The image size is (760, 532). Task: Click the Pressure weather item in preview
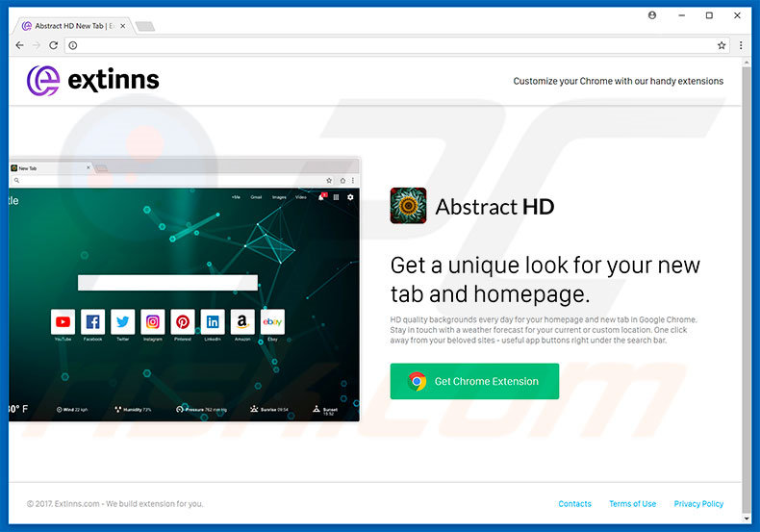coord(201,410)
